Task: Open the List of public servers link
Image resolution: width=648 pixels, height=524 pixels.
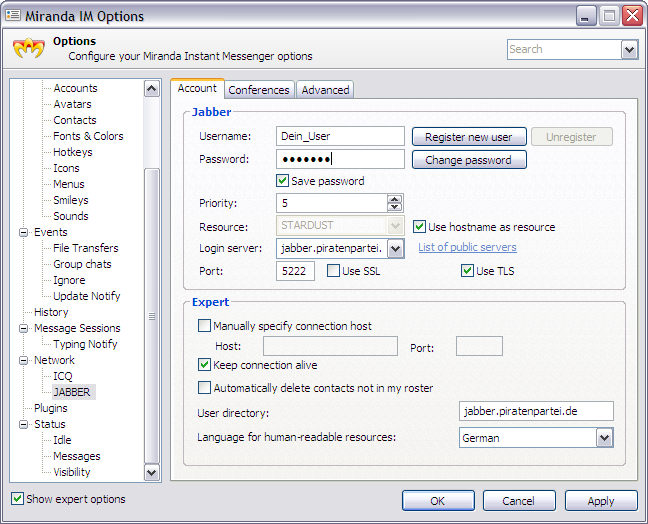Action: pos(467,247)
